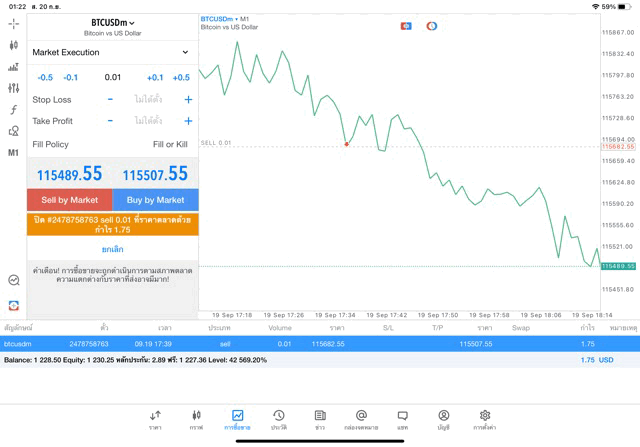640x447 pixels.
Task: Click Buy by Market button
Action: (155, 200)
